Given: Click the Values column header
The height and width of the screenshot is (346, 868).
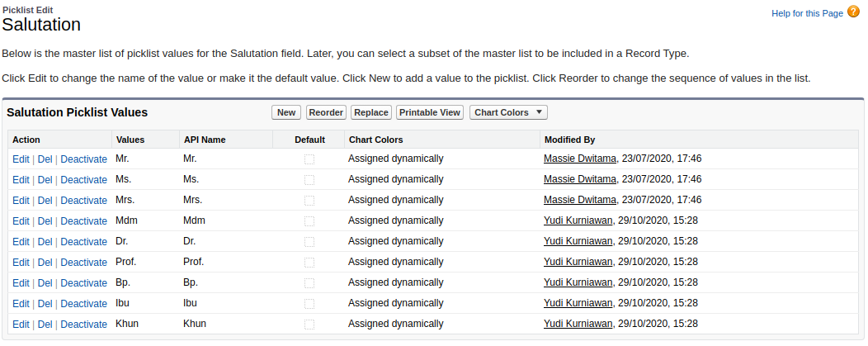Looking at the screenshot, I should 130,140.
